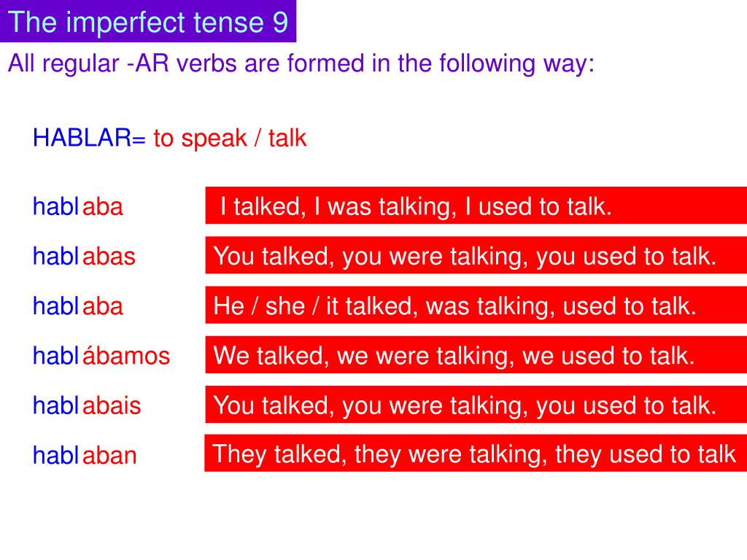Screen dimensions: 747x560
Task: Click the 'hablábamos' verb form
Action: tap(101, 355)
